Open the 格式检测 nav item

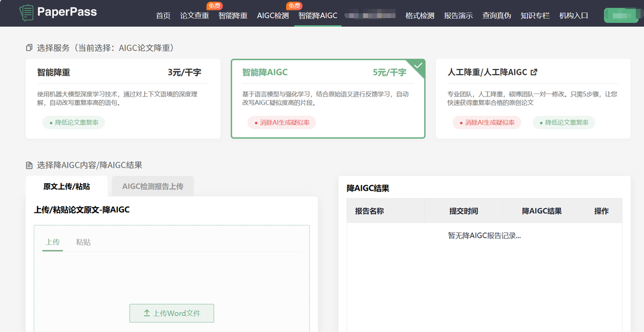pos(420,16)
